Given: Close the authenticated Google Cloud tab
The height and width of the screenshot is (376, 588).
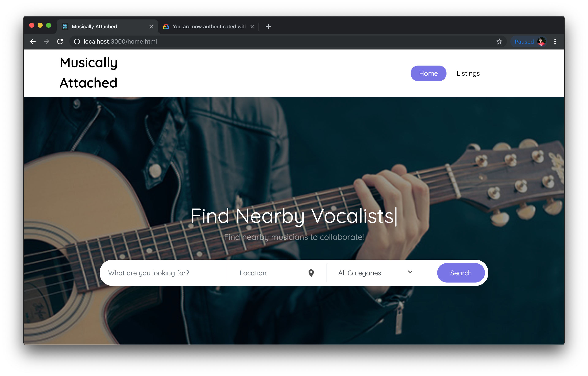Looking at the screenshot, I should [x=252, y=27].
